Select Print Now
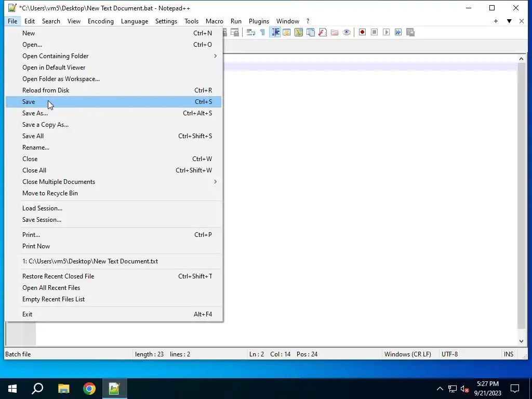 coord(113,246)
